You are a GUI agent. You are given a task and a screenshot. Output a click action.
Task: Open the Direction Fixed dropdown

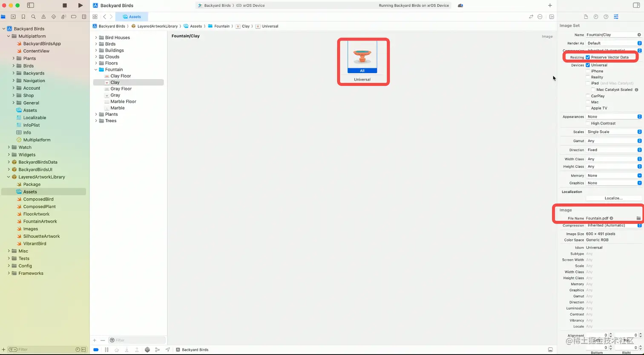click(614, 150)
